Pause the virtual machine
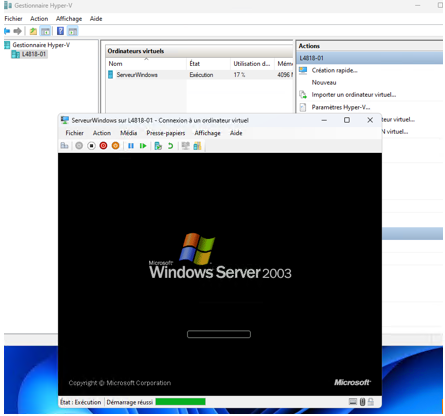This screenshot has height=416, width=445. [131, 146]
